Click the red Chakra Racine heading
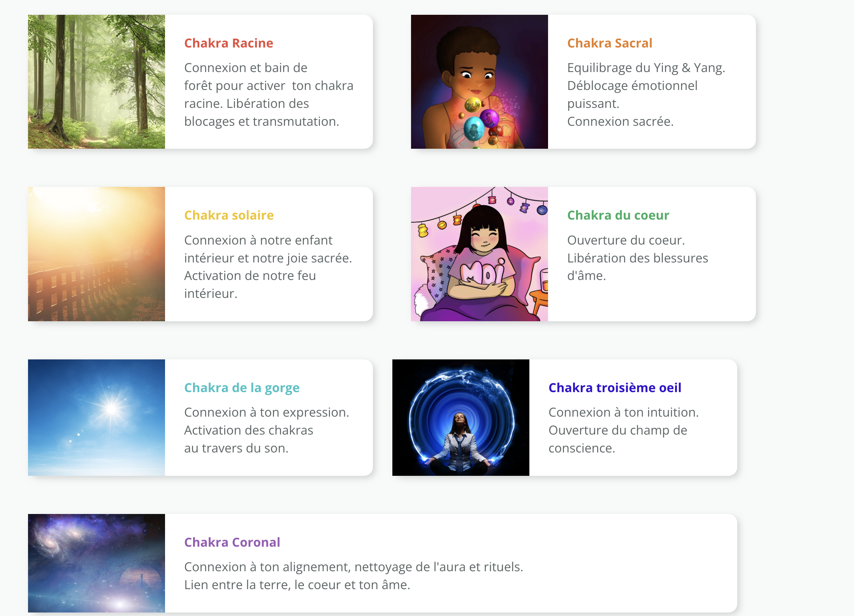 (x=229, y=43)
